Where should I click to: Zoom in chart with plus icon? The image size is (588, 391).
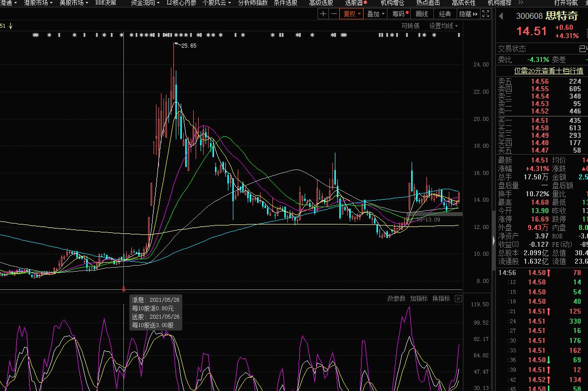pos(323,14)
